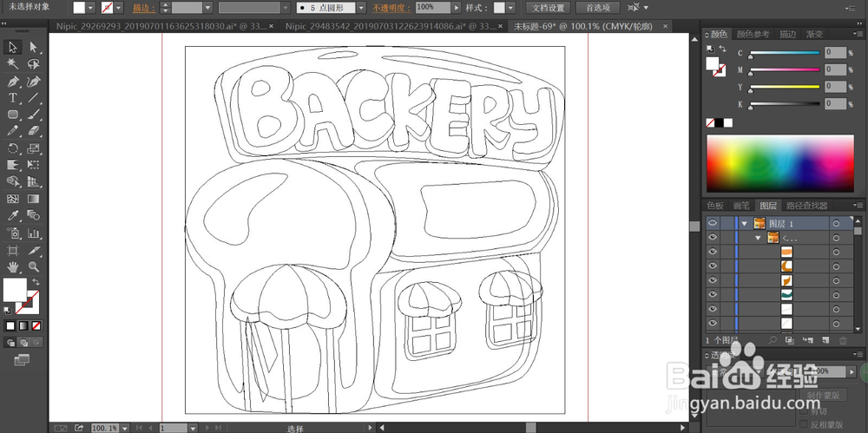Open the stroke weight dropdown

[207, 8]
